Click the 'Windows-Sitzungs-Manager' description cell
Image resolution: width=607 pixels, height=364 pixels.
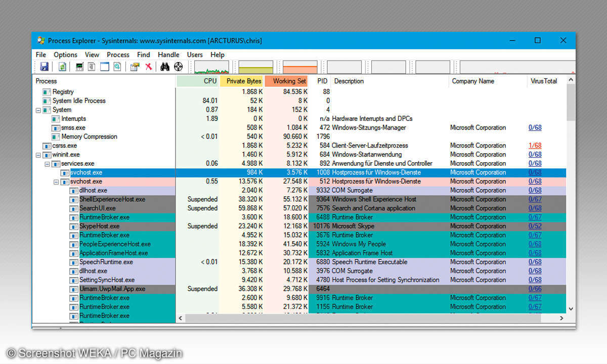368,128
